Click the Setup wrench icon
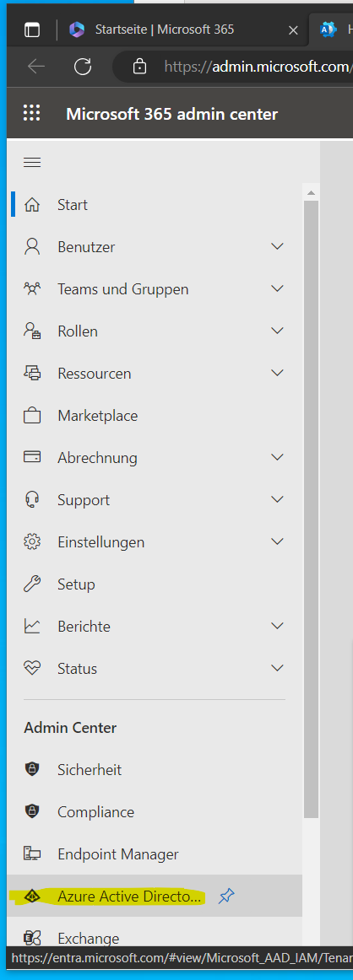The image size is (353, 980). click(x=32, y=584)
